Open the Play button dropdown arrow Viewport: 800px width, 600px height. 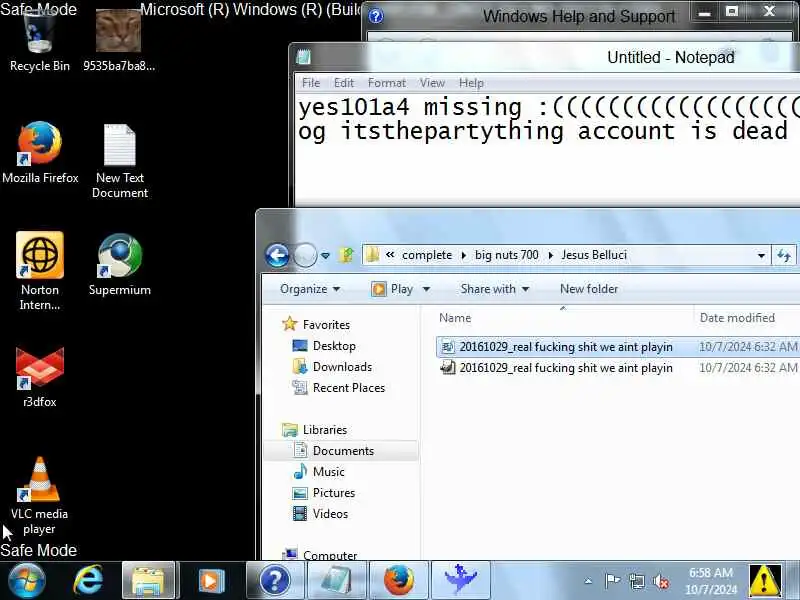point(426,289)
